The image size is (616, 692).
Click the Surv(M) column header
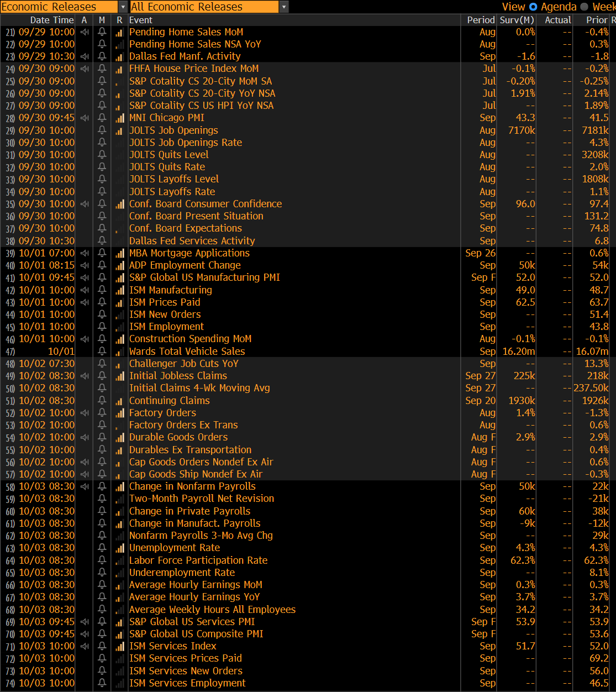coord(517,20)
